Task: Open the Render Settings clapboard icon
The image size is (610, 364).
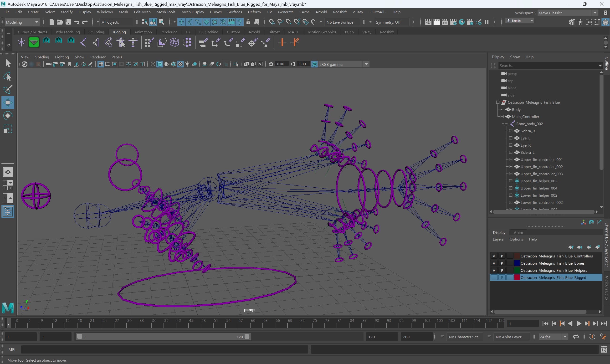Action: pos(453,22)
